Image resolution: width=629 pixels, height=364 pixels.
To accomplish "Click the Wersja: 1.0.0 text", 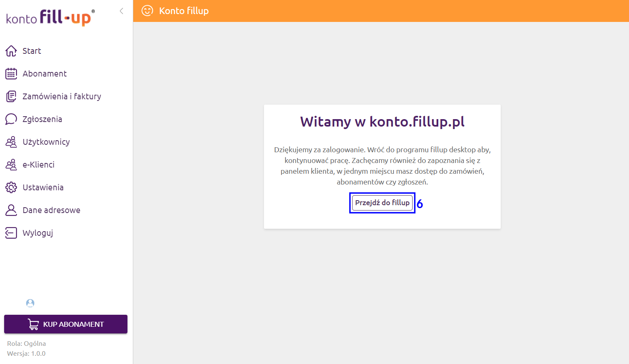I will coord(26,354).
